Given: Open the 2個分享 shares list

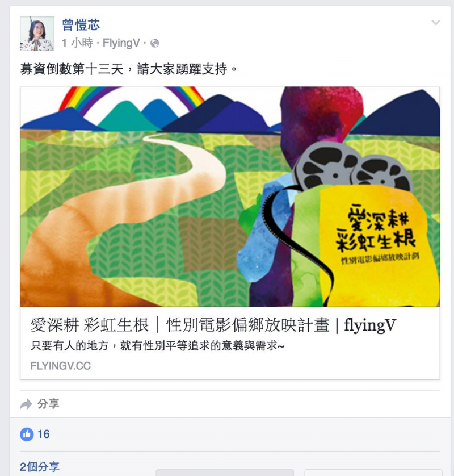Looking at the screenshot, I should [40, 467].
